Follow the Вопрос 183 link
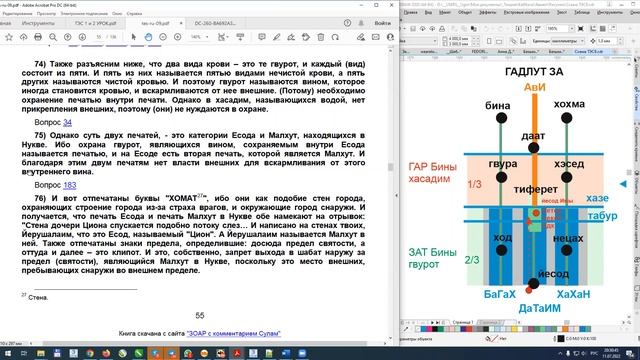 (69, 185)
